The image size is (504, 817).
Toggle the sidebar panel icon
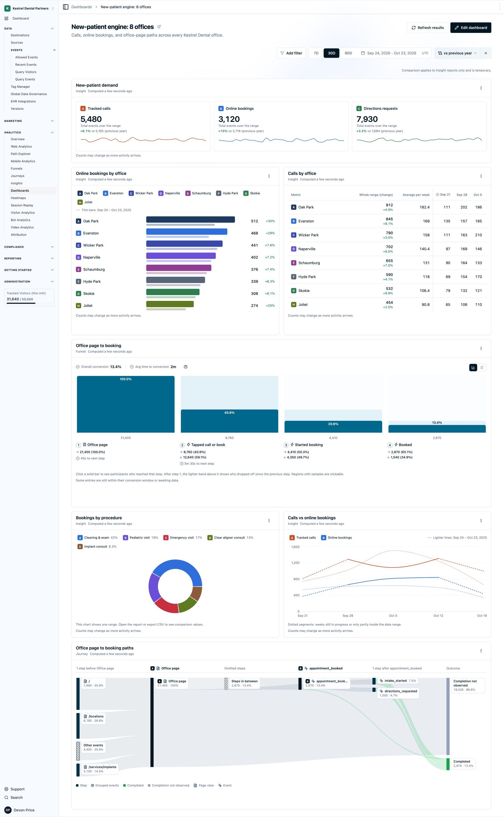(x=66, y=7)
